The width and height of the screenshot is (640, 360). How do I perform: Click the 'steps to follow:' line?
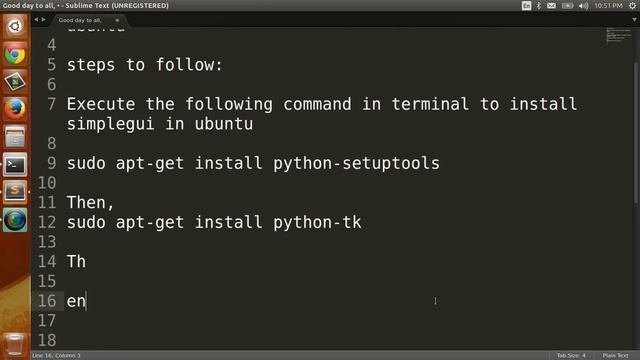point(144,65)
